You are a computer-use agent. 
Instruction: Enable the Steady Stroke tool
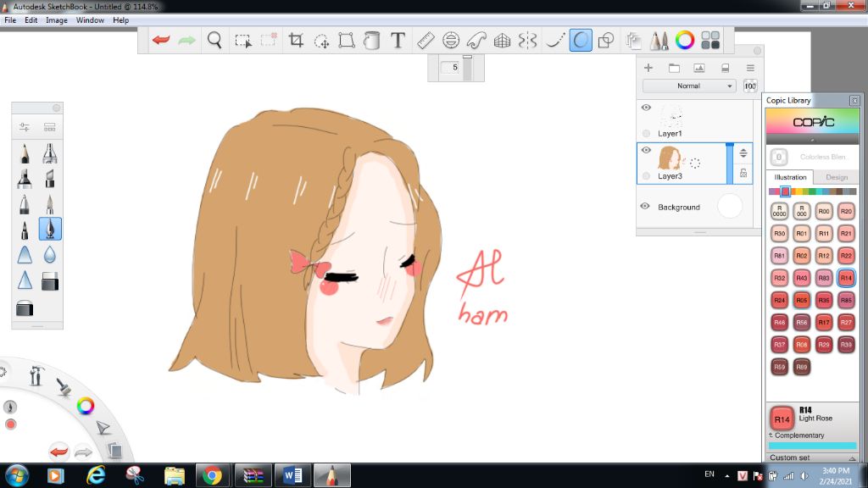coord(554,40)
